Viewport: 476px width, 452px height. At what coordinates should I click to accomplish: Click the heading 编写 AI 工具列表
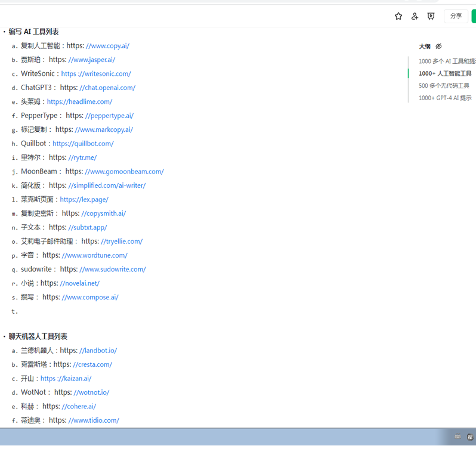[x=33, y=32]
